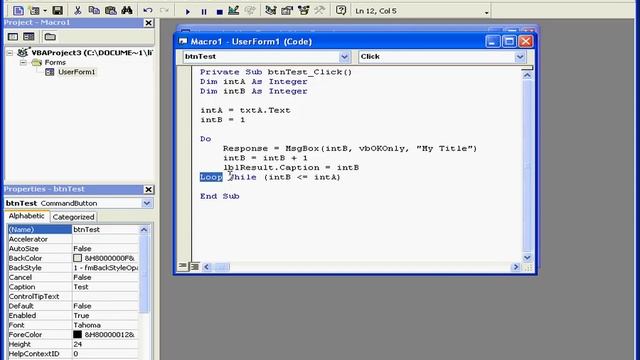640x360 pixels.
Task: Maximize the UserForm1 (Code) window
Action: (509, 41)
